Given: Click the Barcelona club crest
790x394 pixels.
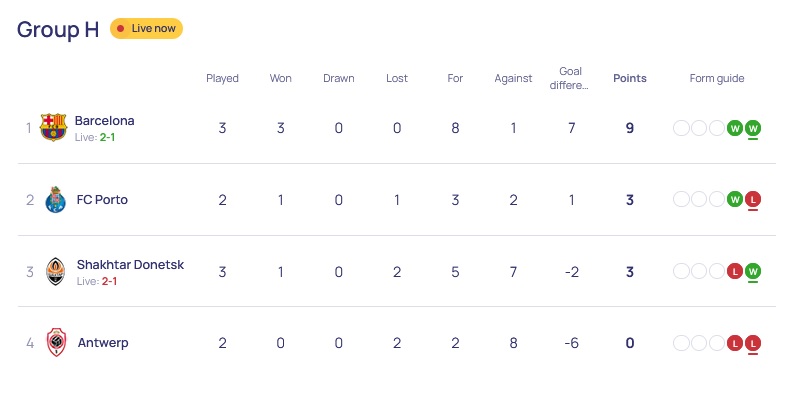Looking at the screenshot, I should pyautogui.click(x=53, y=127).
